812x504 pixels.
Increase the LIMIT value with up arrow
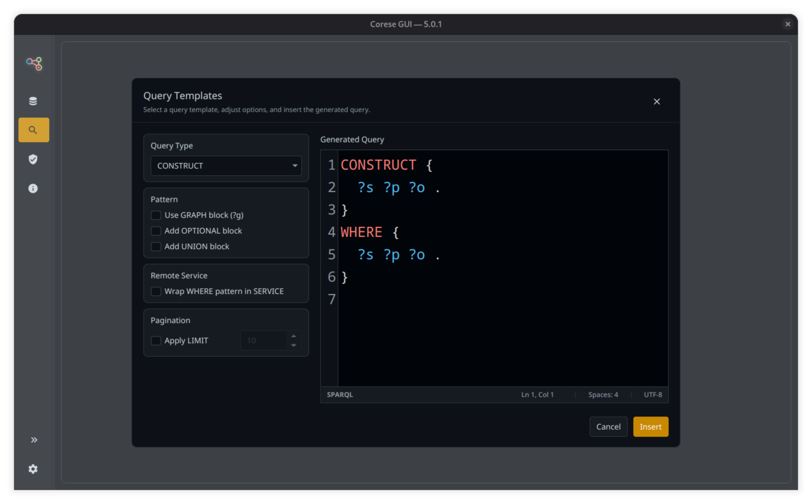coord(293,336)
